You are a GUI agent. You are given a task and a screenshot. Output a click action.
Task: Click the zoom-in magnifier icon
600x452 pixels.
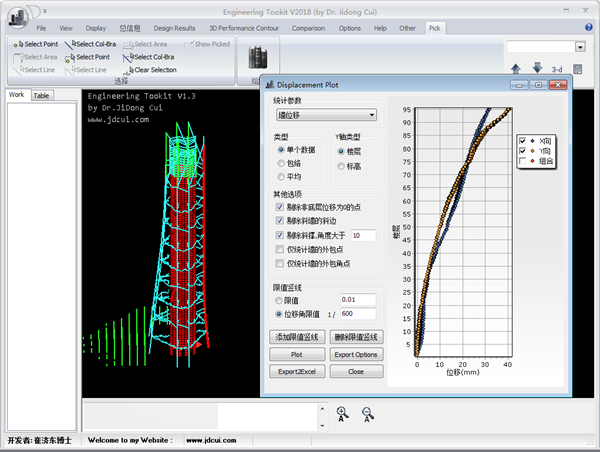point(342,414)
